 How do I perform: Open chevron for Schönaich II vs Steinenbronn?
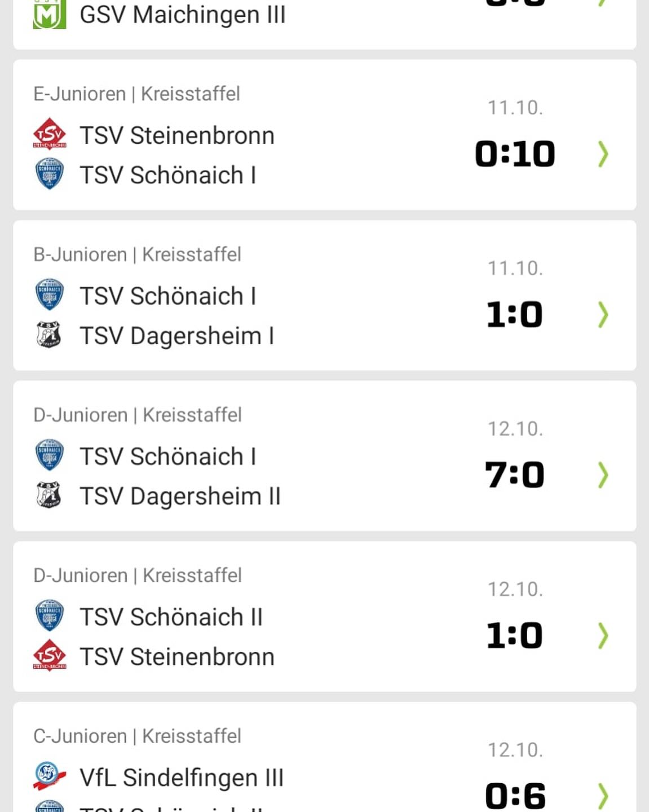pos(603,635)
